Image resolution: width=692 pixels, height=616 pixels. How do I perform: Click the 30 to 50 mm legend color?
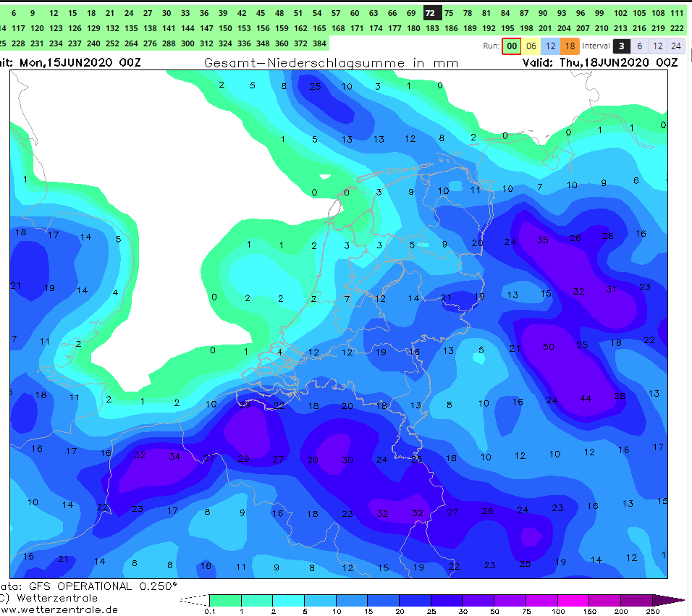(478, 601)
